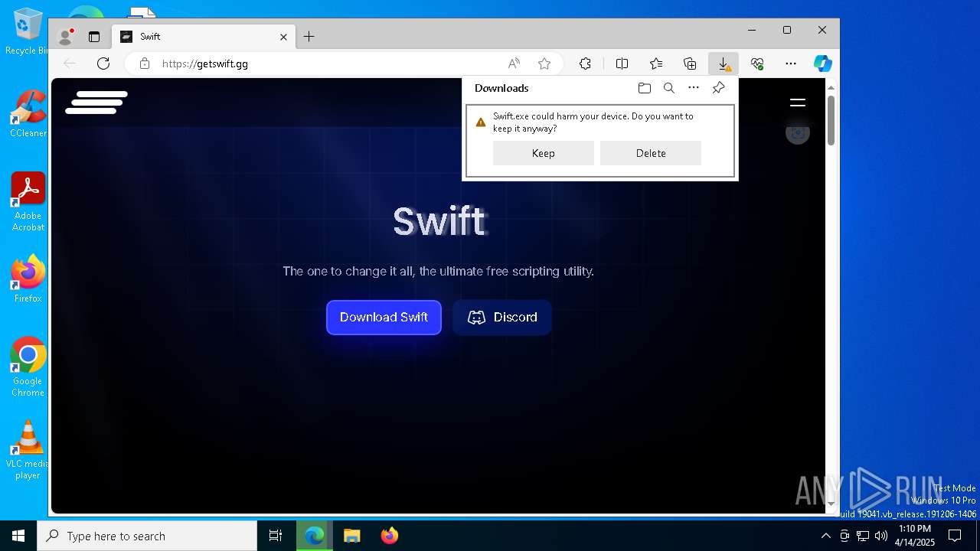The image size is (980, 551).
Task: Click the Edge icon in taskbar
Action: (x=314, y=536)
